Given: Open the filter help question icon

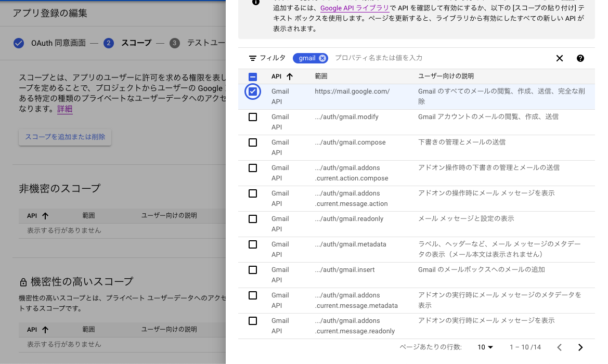Looking at the screenshot, I should click(580, 58).
